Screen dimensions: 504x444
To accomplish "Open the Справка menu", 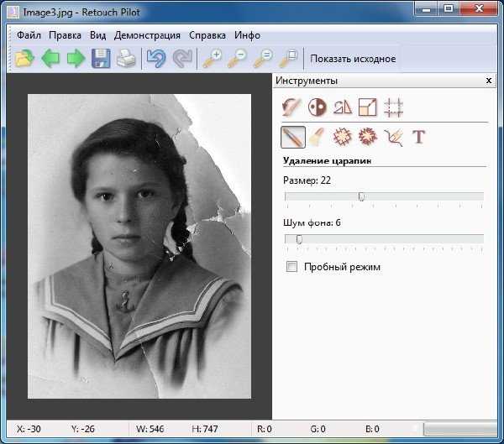I will point(207,35).
